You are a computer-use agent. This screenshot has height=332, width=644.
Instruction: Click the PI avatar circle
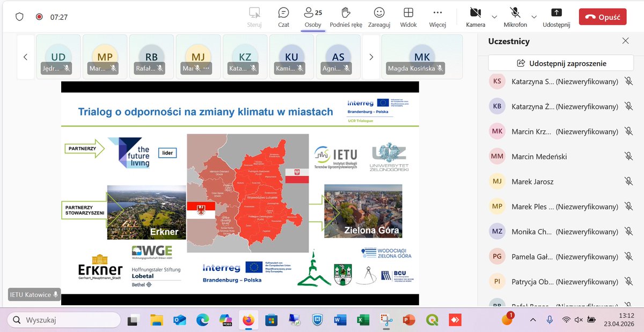[x=497, y=282]
